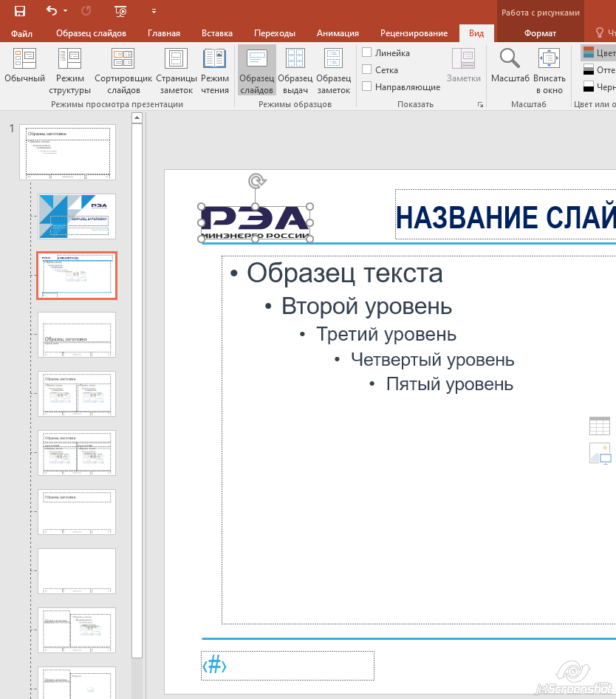616x699 pixels.
Task: Enable Направляющие guides
Action: (x=366, y=86)
